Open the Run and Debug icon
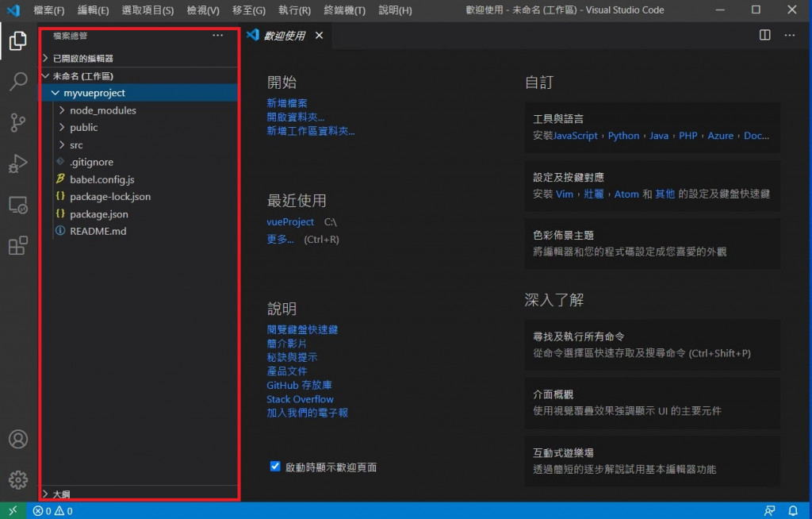The image size is (812, 519). [x=18, y=163]
